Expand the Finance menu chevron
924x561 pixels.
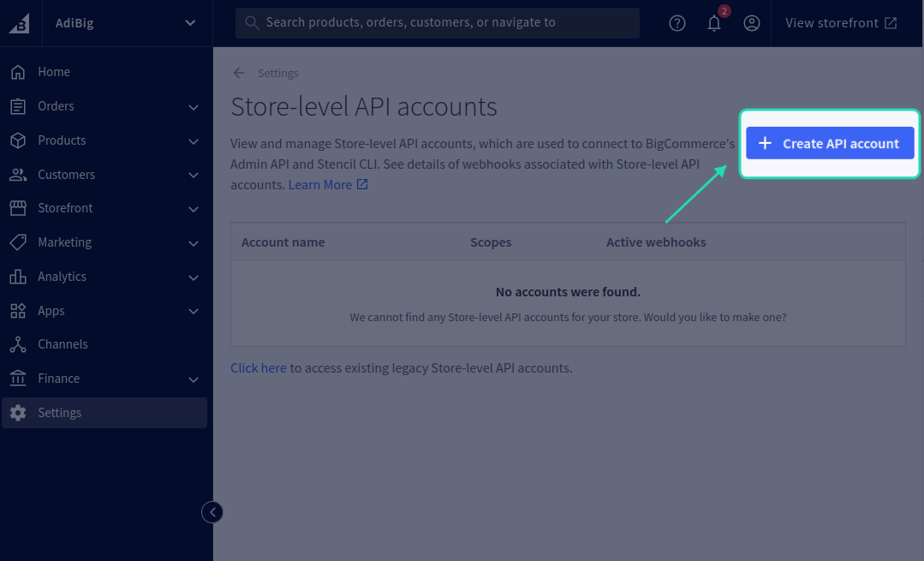click(x=194, y=379)
